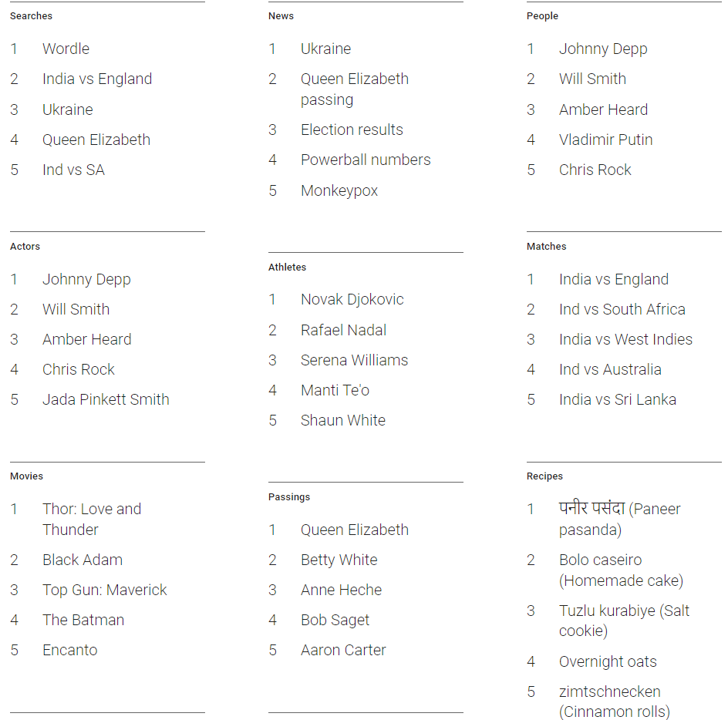Select Paneer pasanda recipe

(619, 520)
